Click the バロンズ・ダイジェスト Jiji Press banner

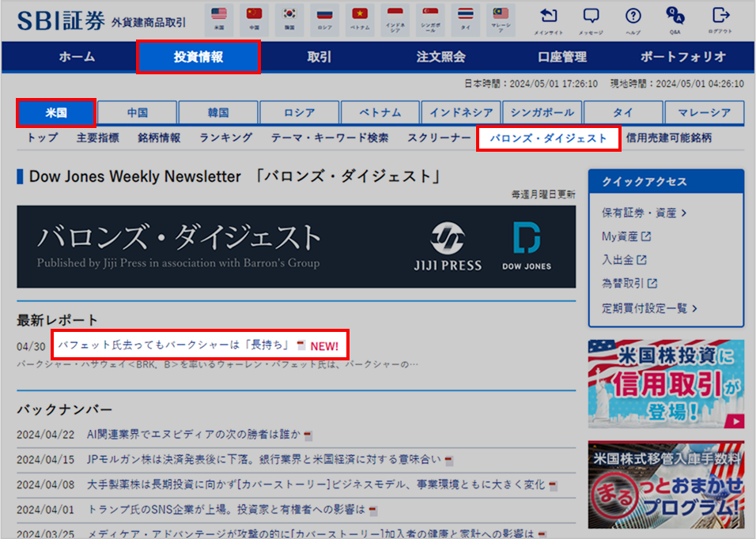pyautogui.click(x=296, y=247)
